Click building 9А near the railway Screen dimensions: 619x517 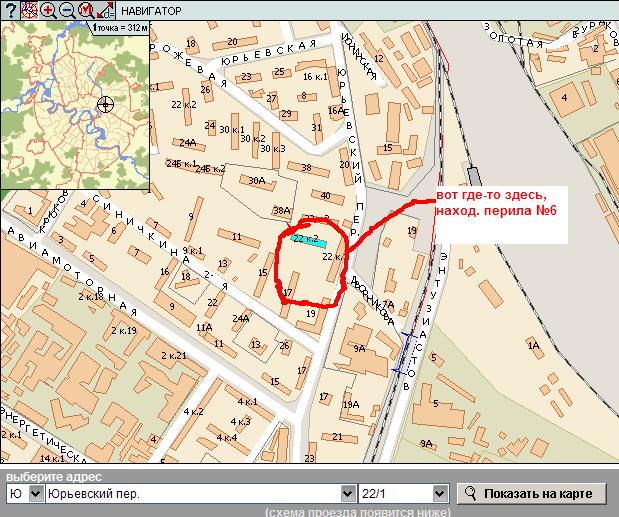[360, 349]
